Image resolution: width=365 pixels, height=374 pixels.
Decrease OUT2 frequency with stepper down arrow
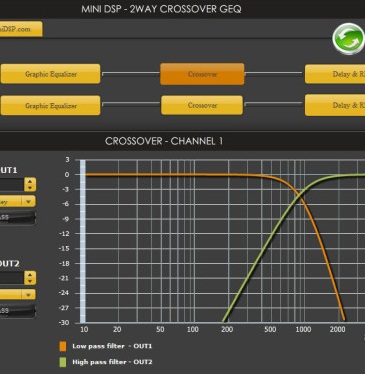click(x=30, y=281)
